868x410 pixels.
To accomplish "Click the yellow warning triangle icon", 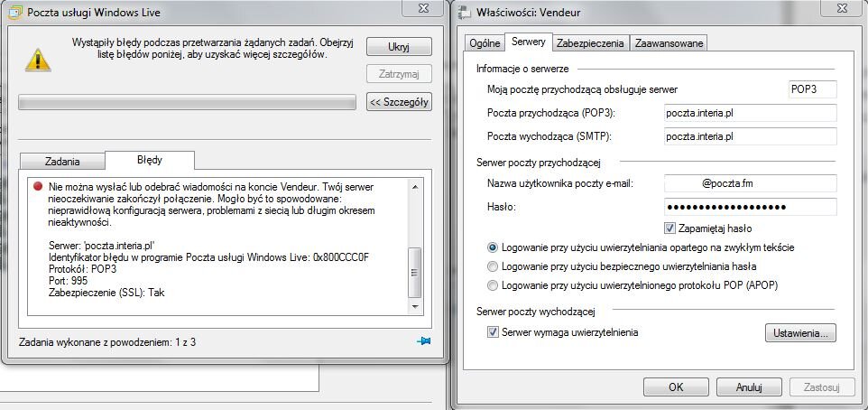I will click(x=37, y=58).
